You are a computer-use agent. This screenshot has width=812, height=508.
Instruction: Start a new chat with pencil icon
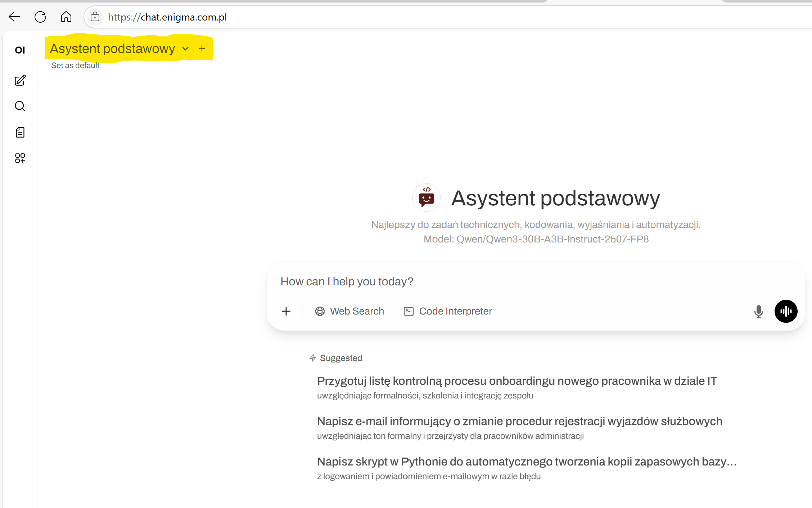pos(20,80)
